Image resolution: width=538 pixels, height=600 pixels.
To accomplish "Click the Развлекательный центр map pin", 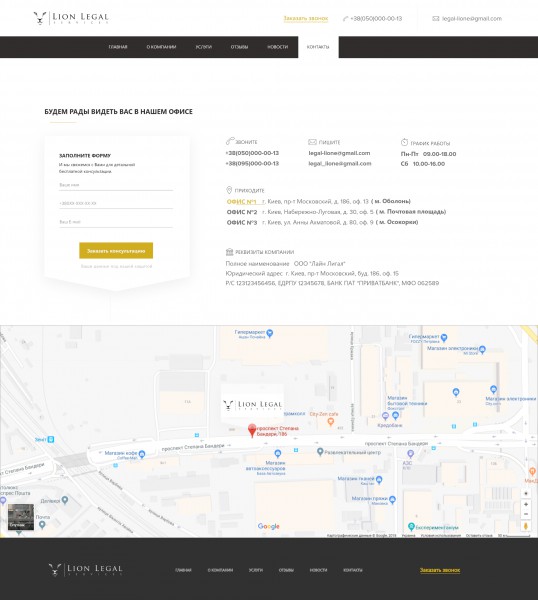I will (x=320, y=452).
